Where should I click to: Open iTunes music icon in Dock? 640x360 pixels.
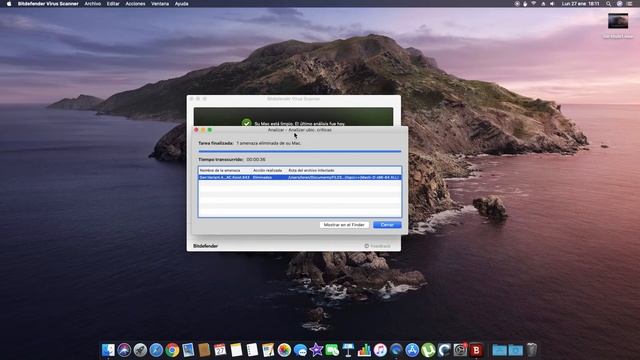[x=380, y=350]
